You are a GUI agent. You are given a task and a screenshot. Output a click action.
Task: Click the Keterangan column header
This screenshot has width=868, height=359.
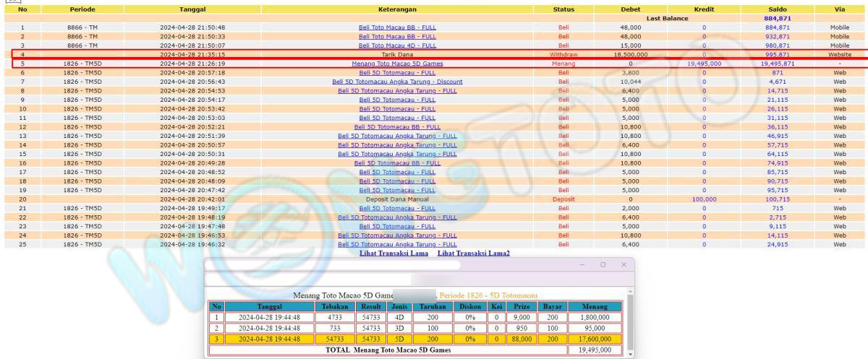[397, 9]
